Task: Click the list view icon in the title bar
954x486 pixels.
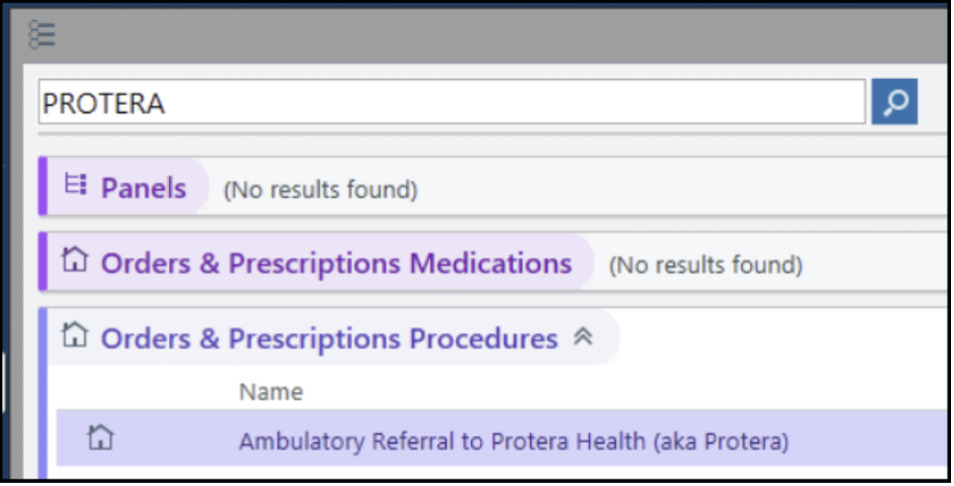Action: pos(41,35)
